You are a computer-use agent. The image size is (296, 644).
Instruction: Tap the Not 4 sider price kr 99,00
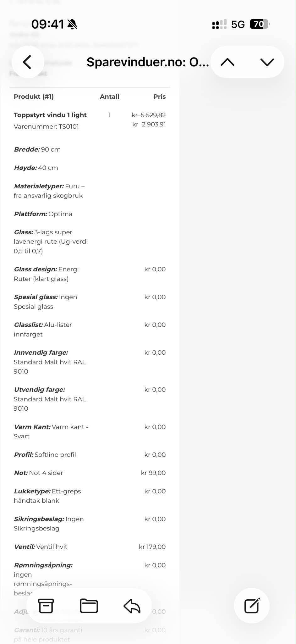tap(153, 473)
